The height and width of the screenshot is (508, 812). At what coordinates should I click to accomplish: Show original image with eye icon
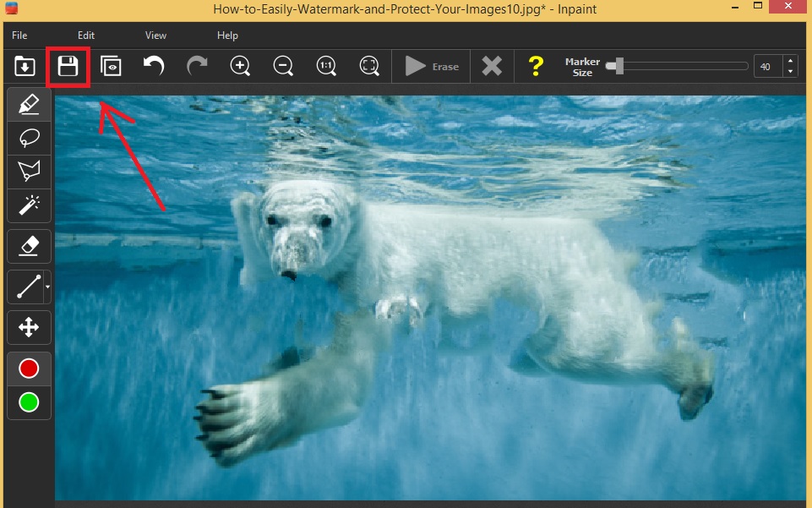click(x=111, y=67)
